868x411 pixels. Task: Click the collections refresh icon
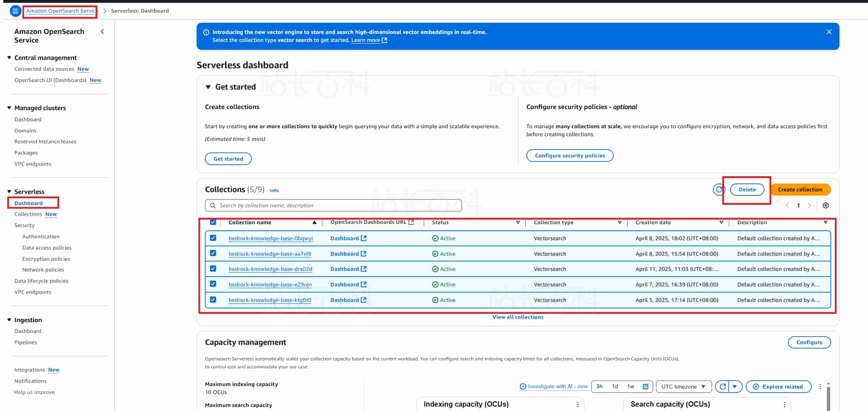coord(719,190)
